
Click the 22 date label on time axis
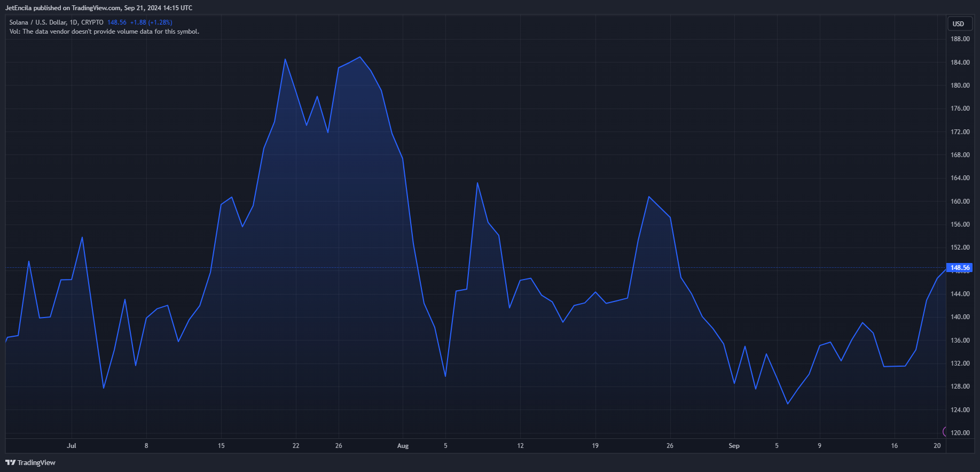[296, 446]
